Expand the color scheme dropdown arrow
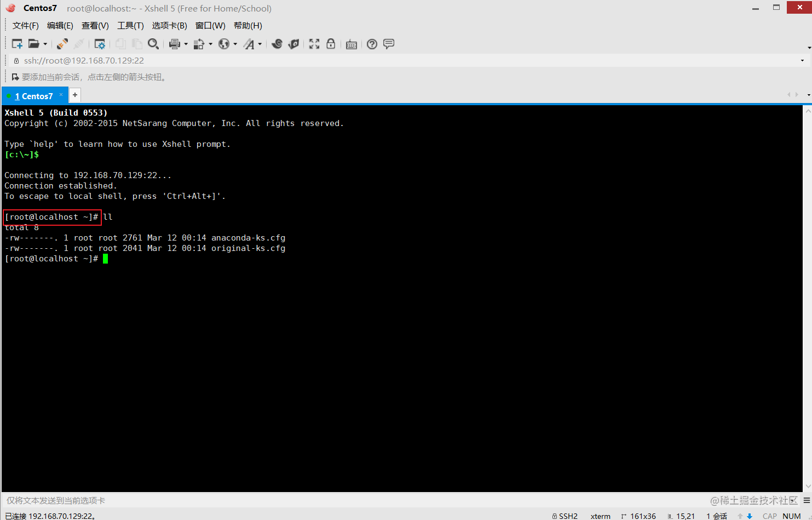 coord(211,44)
